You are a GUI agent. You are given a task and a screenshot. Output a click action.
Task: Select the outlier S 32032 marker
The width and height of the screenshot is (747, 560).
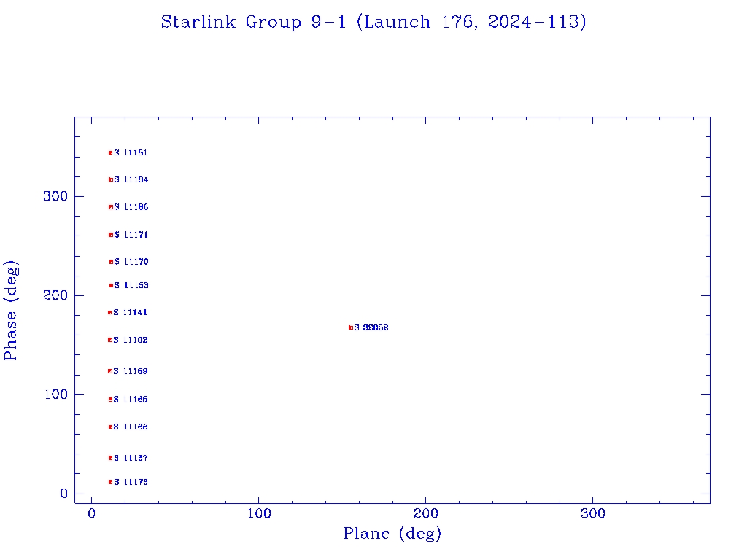tap(350, 328)
